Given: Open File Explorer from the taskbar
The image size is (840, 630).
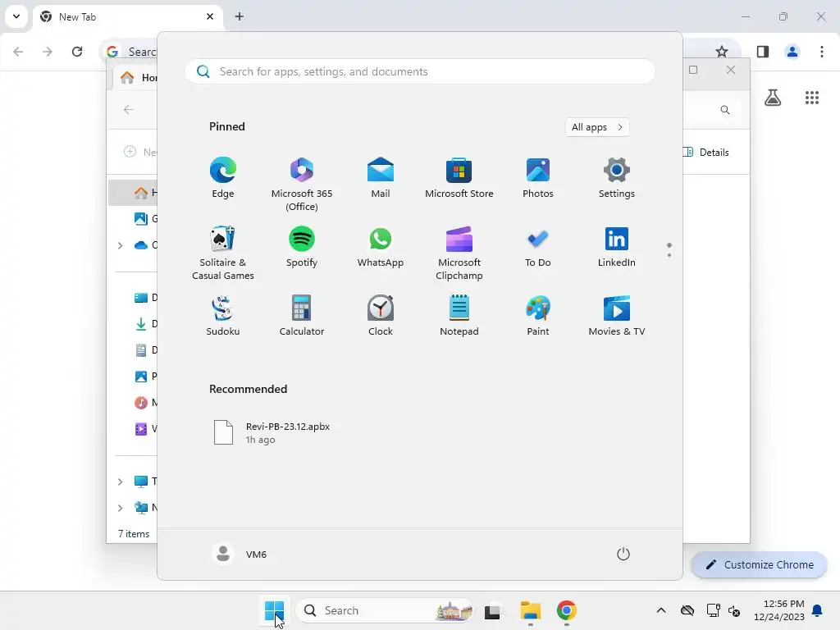Looking at the screenshot, I should tap(531, 610).
